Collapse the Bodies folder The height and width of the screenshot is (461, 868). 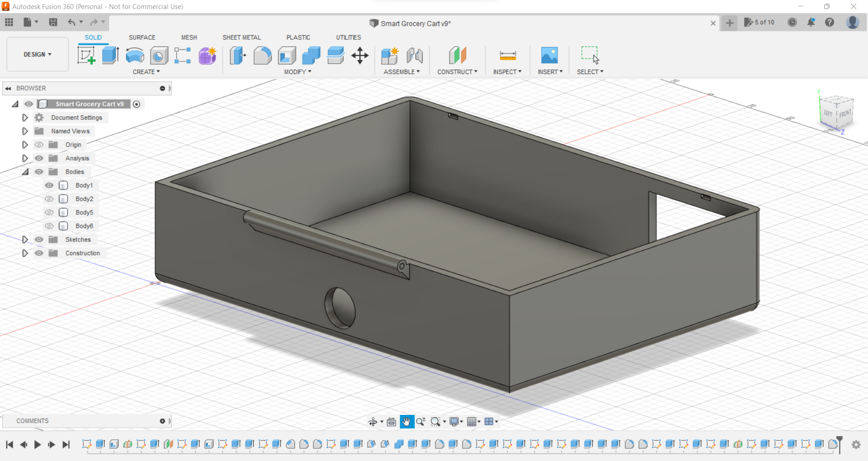tap(25, 172)
